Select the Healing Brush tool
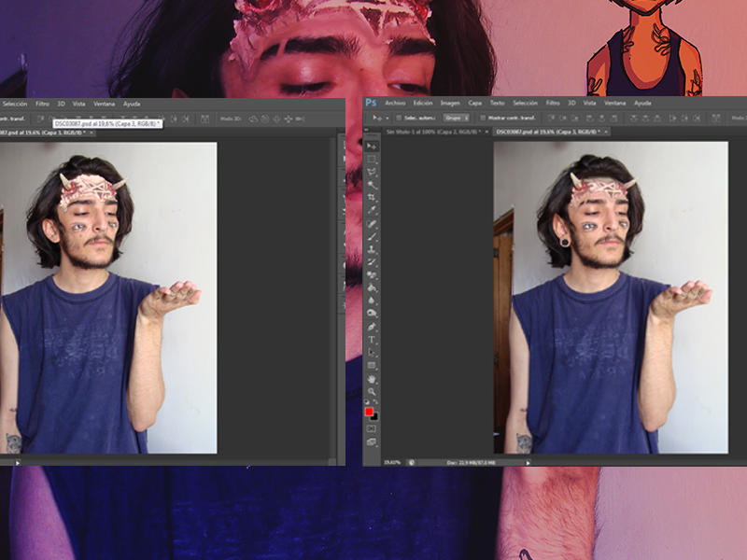Image resolution: width=747 pixels, height=560 pixels. click(x=372, y=224)
